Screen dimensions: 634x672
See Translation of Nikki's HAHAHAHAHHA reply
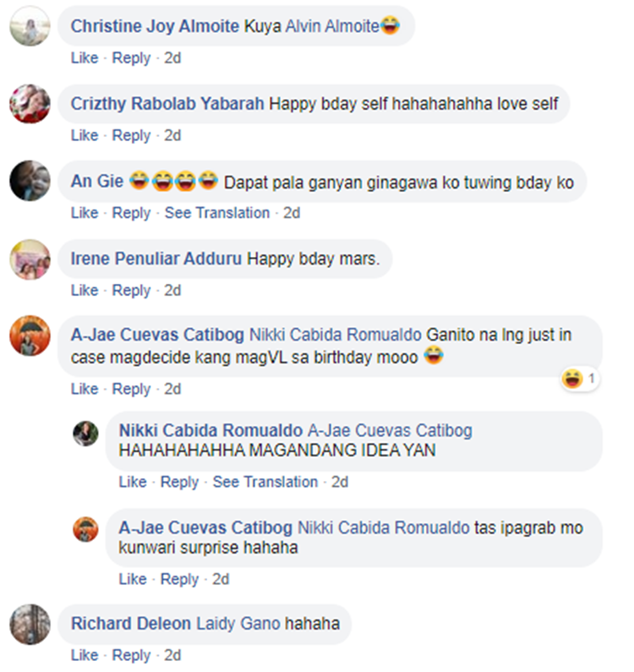(x=265, y=482)
